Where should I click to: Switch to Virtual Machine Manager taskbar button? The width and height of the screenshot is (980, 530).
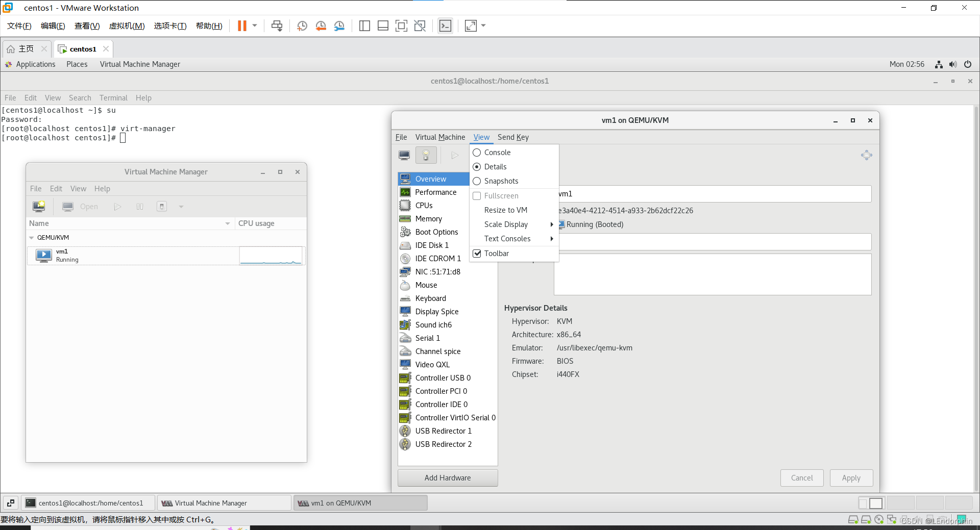point(224,503)
